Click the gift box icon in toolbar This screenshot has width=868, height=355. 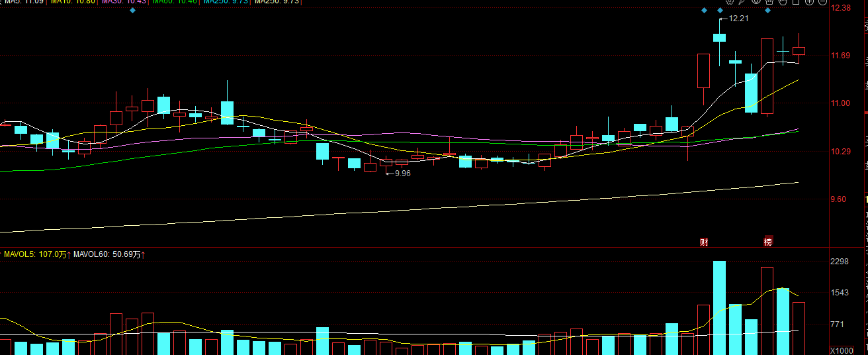pyautogui.click(x=769, y=2)
